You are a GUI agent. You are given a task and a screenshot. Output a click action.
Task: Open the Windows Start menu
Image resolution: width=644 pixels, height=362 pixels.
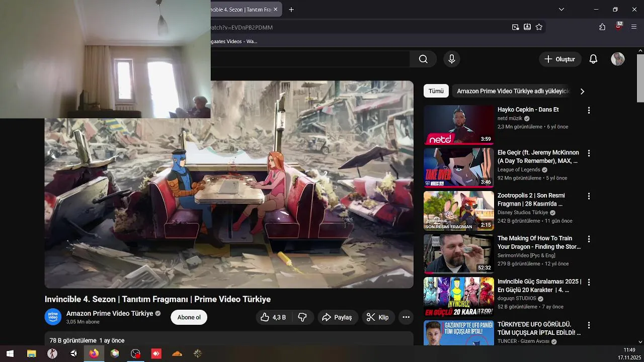point(10,353)
